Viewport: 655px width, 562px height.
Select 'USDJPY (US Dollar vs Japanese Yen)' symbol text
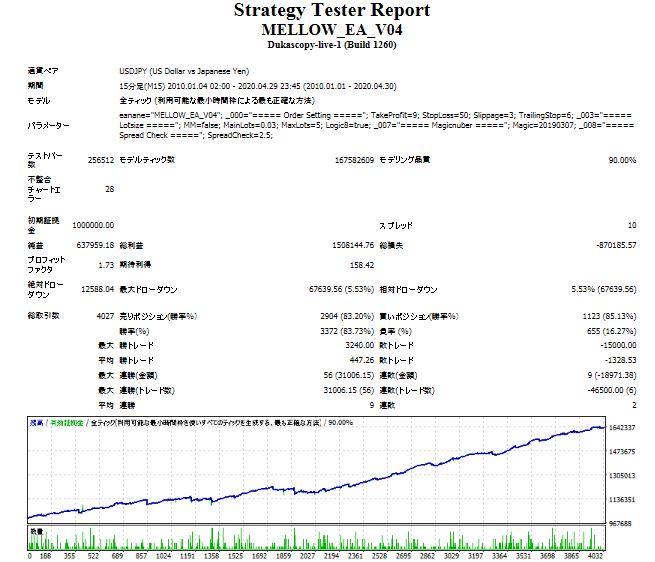pos(184,71)
